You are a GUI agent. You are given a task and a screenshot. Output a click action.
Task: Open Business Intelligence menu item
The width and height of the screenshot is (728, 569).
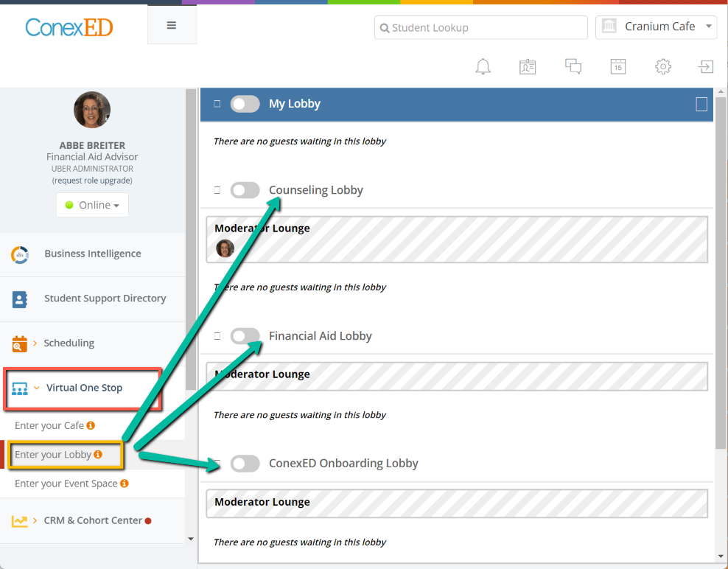(92, 254)
